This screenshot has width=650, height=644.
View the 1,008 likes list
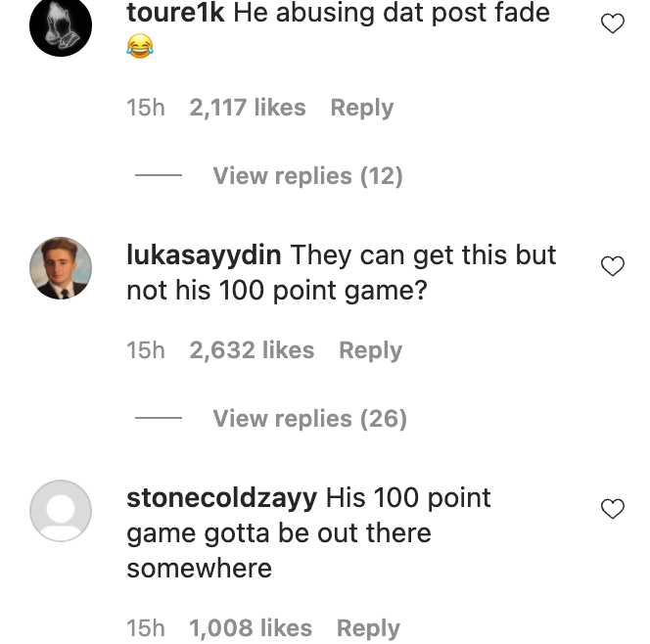pyautogui.click(x=251, y=628)
